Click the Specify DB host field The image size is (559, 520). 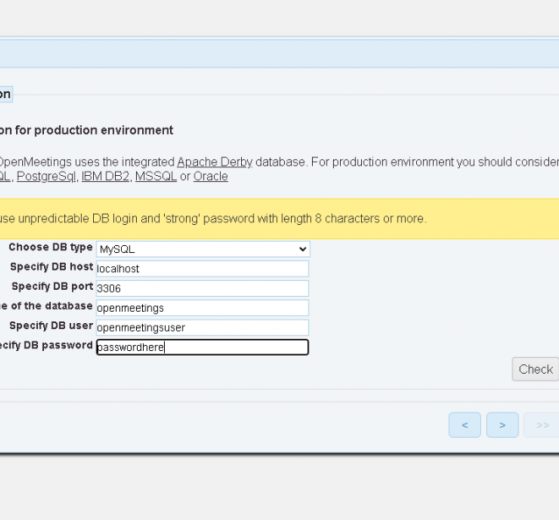point(202,268)
